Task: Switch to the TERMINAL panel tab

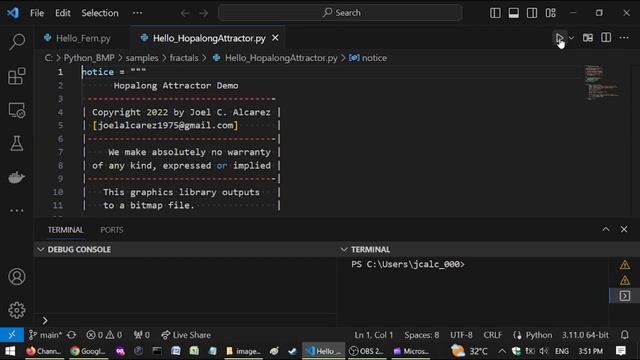Action: [x=65, y=230]
